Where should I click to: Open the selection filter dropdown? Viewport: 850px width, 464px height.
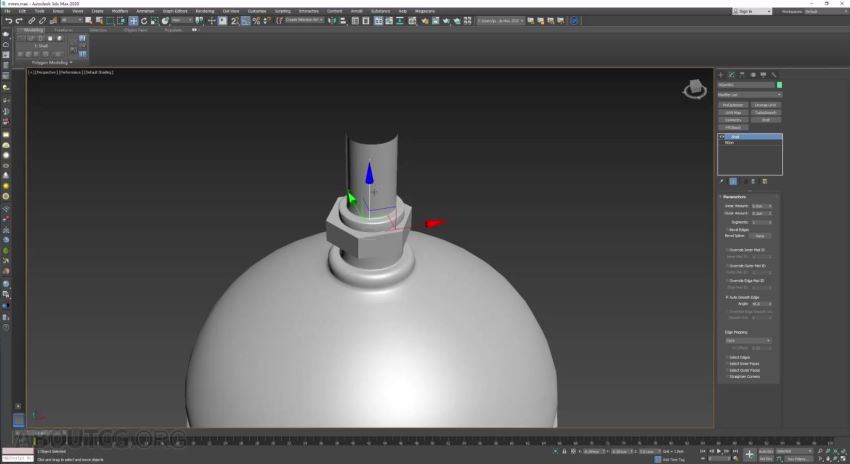71,20
